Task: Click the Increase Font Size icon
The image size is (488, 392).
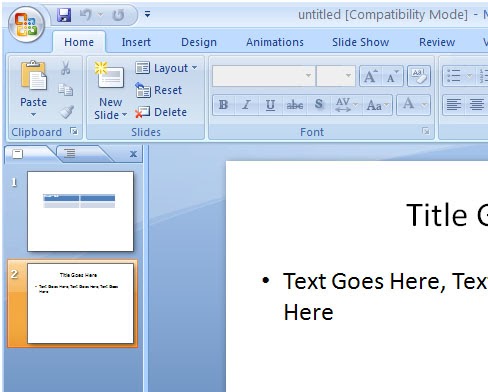Action: [x=370, y=76]
